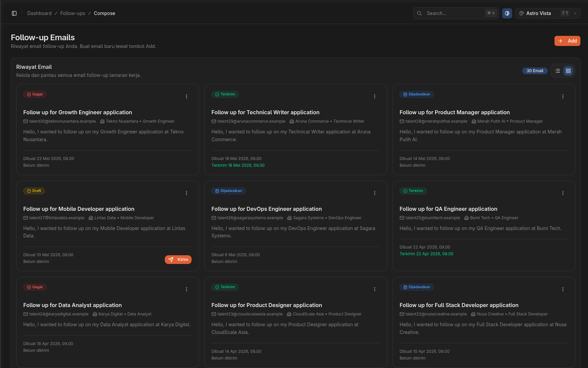This screenshot has height=368, width=588.
Task: Click 'Merah Putih AI • Product Manager' label
Action: click(510, 121)
